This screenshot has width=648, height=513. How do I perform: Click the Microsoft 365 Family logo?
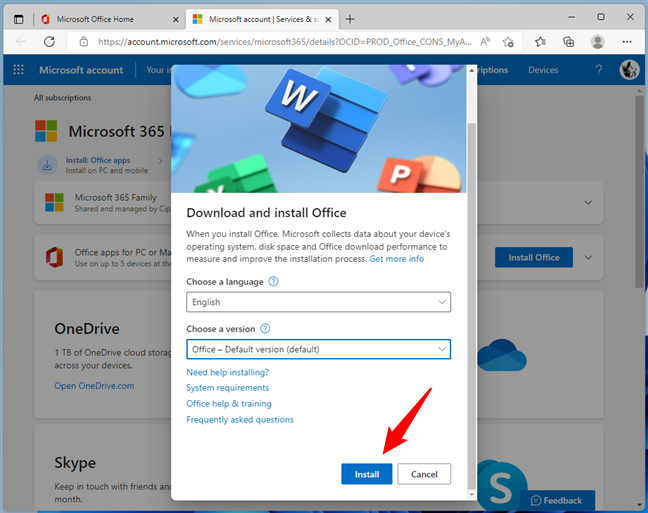click(x=54, y=203)
